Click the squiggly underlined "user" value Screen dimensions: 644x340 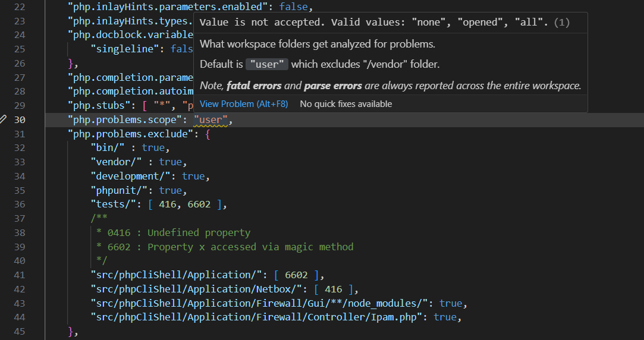tap(211, 120)
